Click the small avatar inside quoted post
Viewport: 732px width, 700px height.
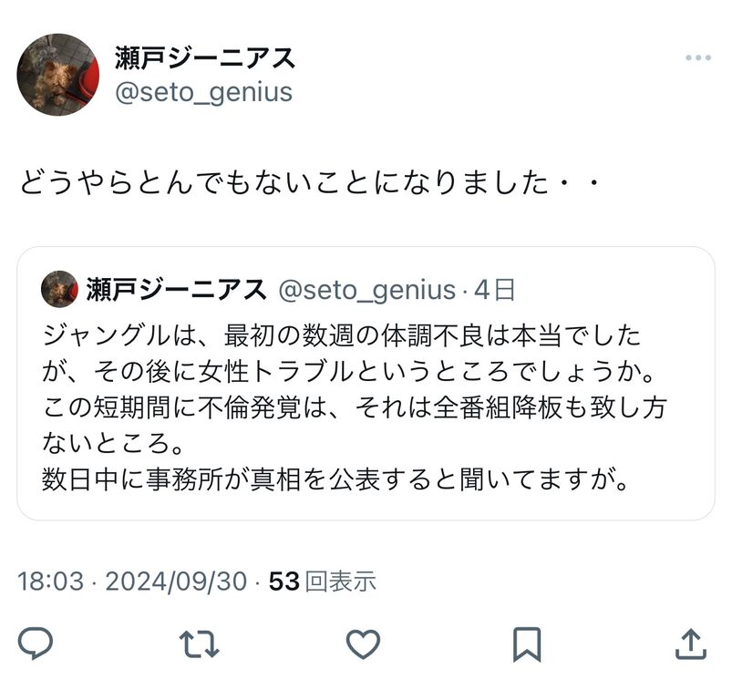click(60, 289)
